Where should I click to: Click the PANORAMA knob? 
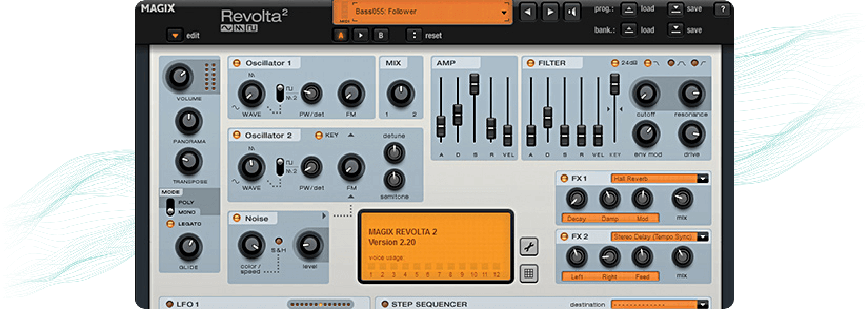pos(188,121)
